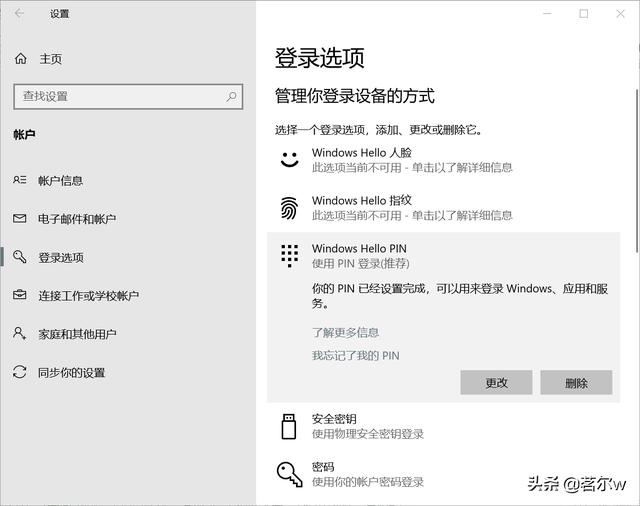640x506 pixels.
Task: Click the briefcase icon for 连接工作或学校帐户
Action: 20,295
